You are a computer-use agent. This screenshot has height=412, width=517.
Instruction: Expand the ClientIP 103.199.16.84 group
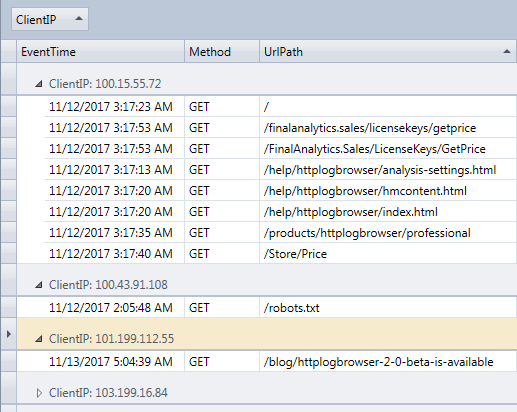coord(39,393)
